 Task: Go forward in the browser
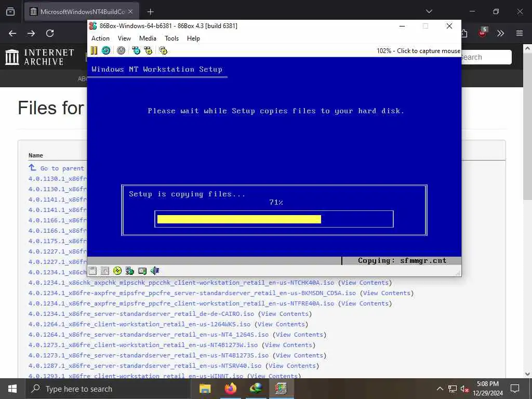point(31,33)
